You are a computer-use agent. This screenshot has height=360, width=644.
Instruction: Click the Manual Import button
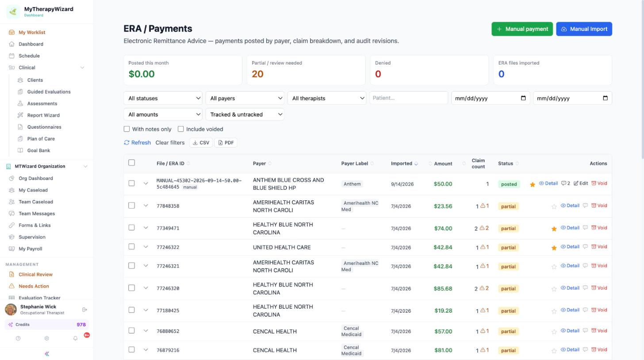[x=584, y=29]
